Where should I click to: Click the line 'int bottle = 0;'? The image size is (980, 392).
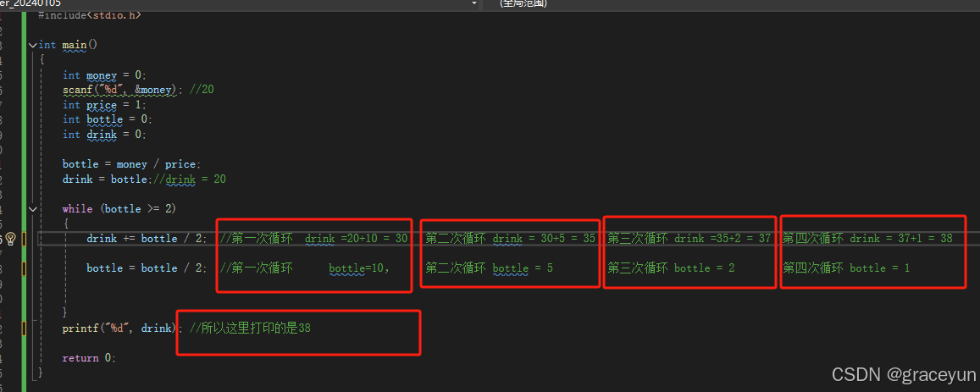(107, 119)
